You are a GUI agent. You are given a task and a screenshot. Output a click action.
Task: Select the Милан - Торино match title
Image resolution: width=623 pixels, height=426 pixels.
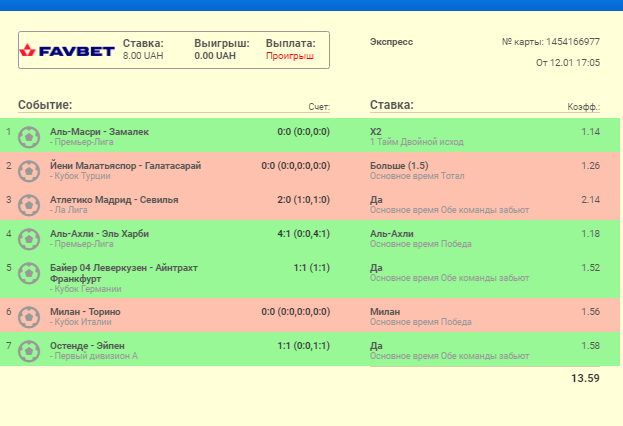coord(85,311)
